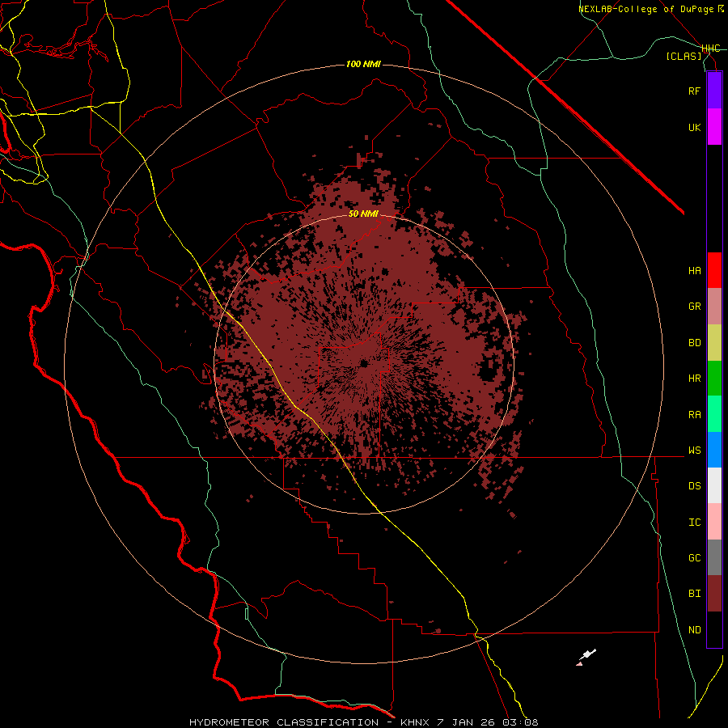Click the RF legend label
This screenshot has width=728, height=728.
click(x=694, y=91)
